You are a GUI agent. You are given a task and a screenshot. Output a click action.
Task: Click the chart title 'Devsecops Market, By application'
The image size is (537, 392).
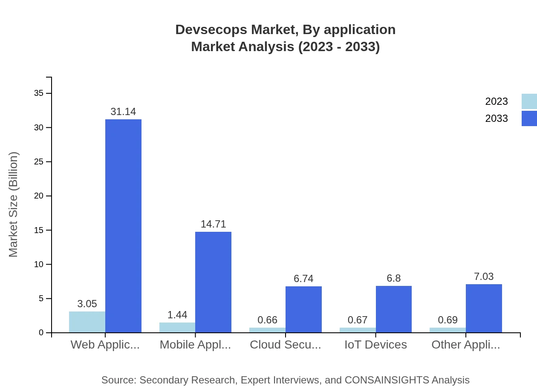pyautogui.click(x=285, y=30)
